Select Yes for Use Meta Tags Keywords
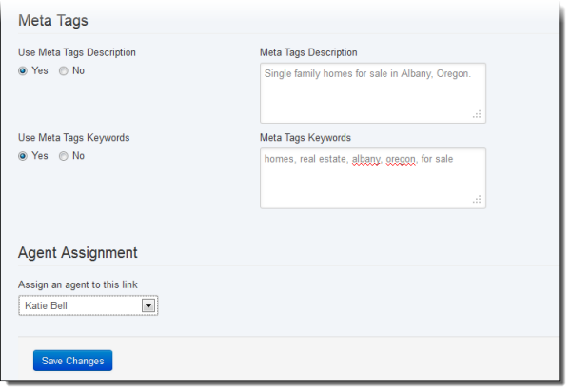571x392 pixels. 23,156
